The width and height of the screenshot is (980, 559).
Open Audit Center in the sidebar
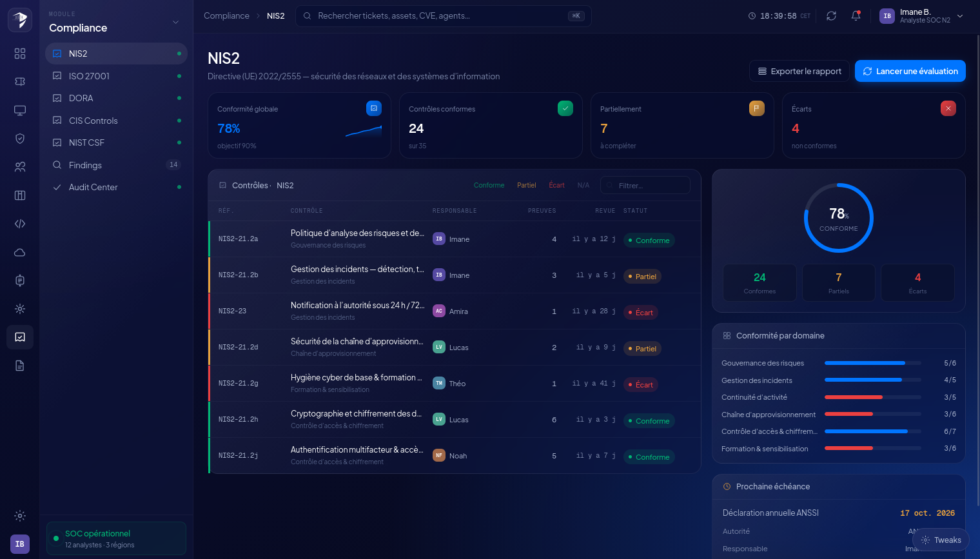tap(116, 187)
